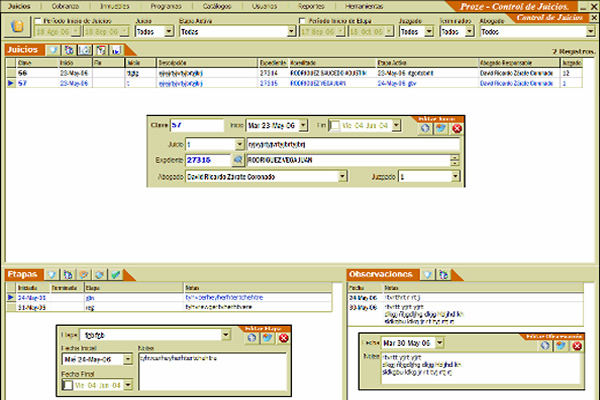
Task: Click the save icon in juicio editor
Action: pos(441,128)
